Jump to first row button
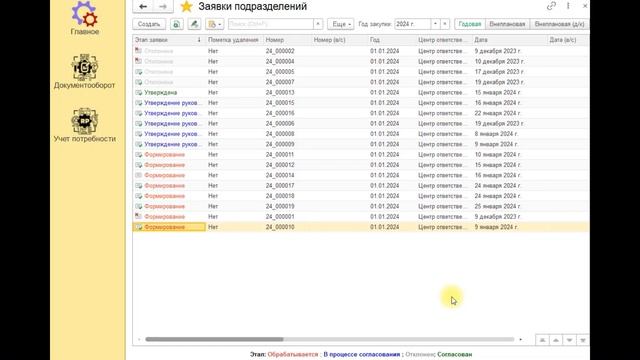 [x=542, y=340]
